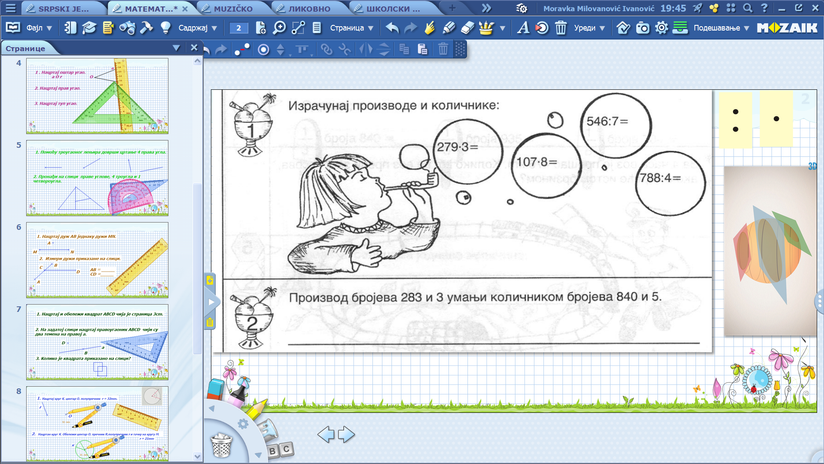Go to next page with right arrow
This screenshot has height=464, width=824.
coord(346,435)
